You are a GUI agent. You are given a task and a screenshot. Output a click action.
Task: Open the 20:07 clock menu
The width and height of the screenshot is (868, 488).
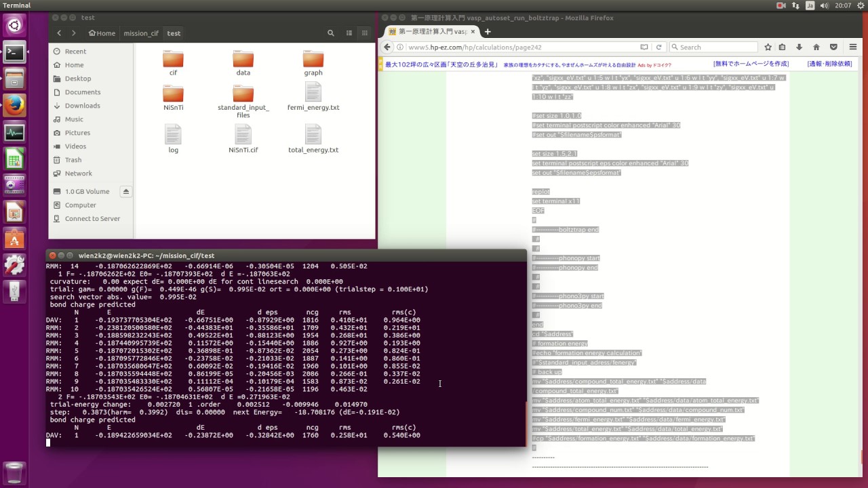[842, 5]
